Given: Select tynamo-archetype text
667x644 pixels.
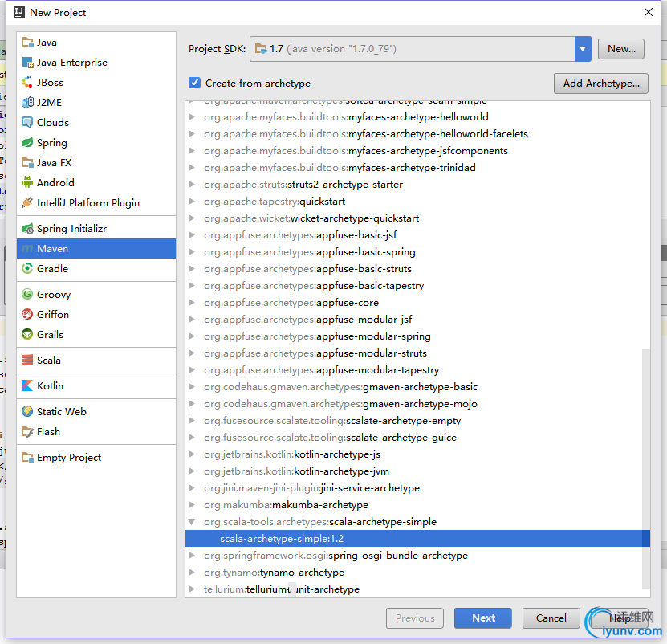Looking at the screenshot, I should [302, 572].
